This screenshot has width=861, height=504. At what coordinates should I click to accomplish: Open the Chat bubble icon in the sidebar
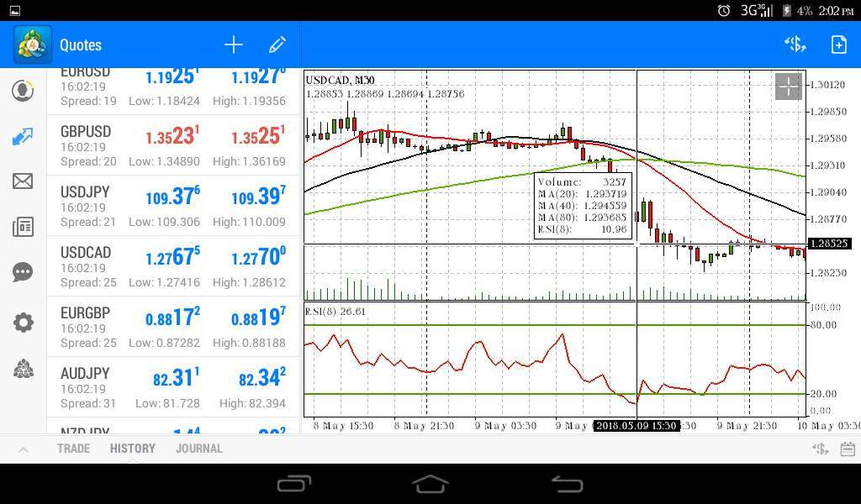[x=23, y=272]
